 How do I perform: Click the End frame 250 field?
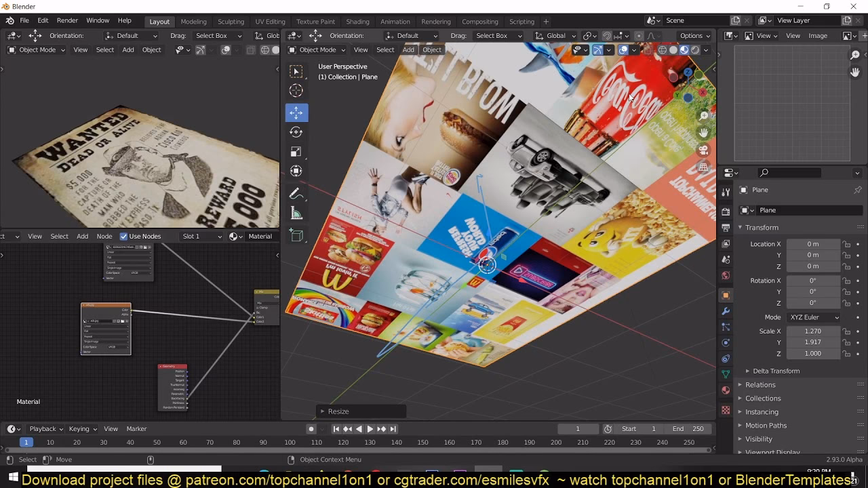tap(688, 429)
